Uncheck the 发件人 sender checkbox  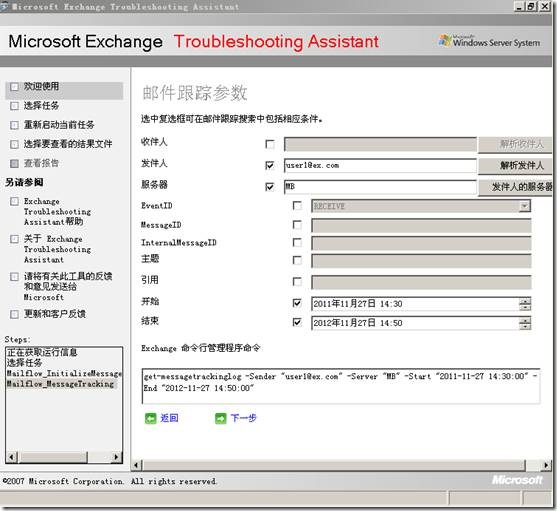270,165
